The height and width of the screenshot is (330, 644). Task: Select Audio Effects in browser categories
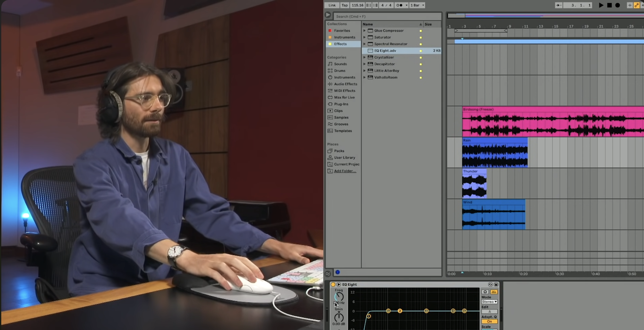345,84
